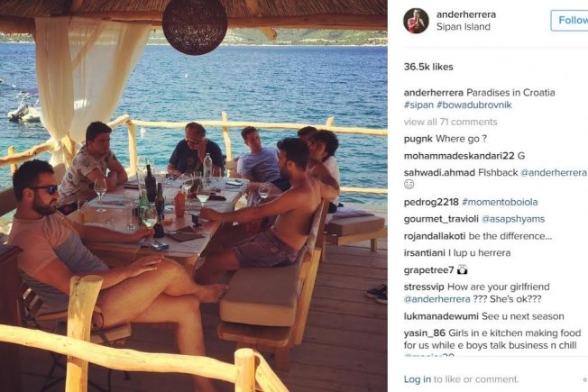Open grapetree7 commenter profile
This screenshot has width=588, height=392.
tap(429, 269)
